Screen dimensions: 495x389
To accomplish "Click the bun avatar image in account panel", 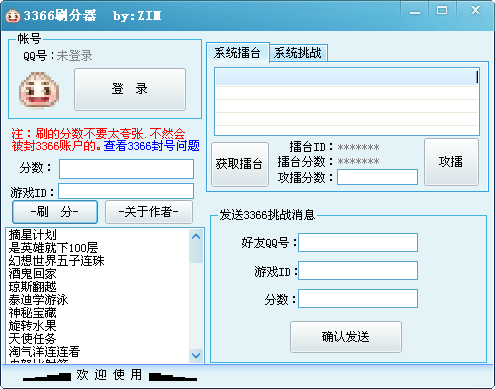I will pyautogui.click(x=39, y=90).
